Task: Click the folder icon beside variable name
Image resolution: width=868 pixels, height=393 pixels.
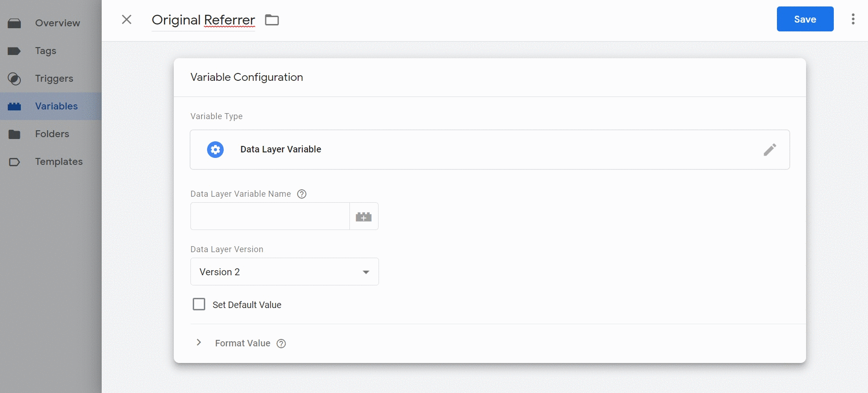Action: 272,20
